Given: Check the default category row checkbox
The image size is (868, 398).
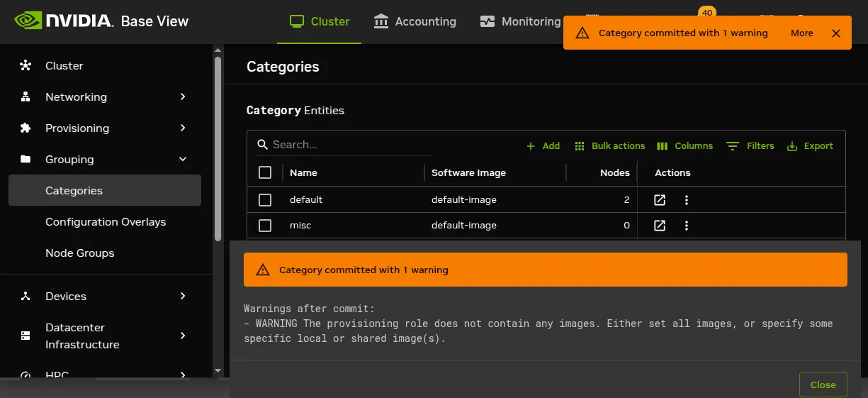Looking at the screenshot, I should click(265, 200).
